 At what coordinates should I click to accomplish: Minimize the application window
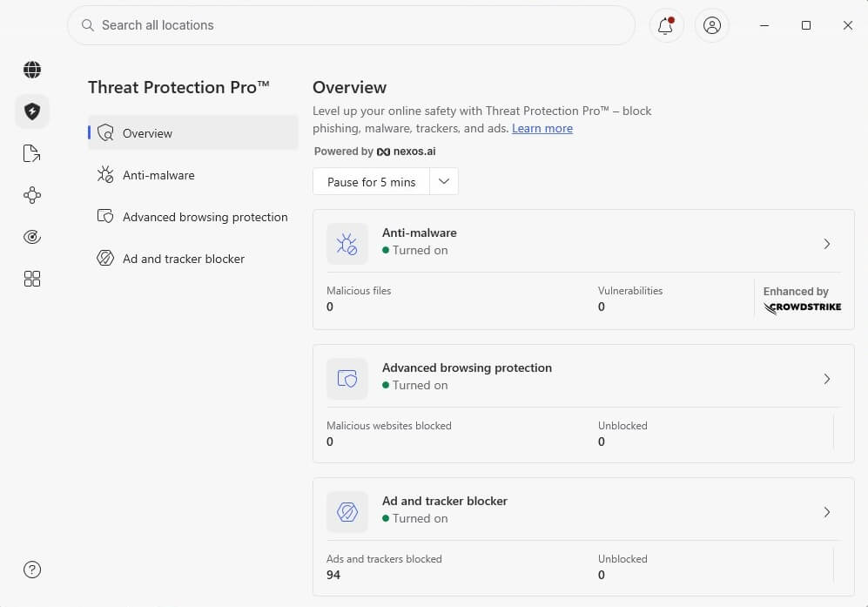pyautogui.click(x=764, y=25)
